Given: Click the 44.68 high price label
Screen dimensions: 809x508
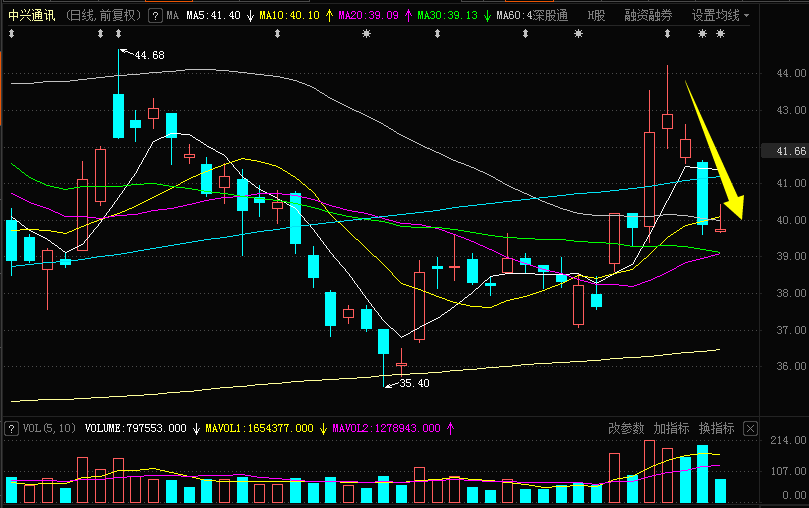Looking at the screenshot, I should (150, 55).
